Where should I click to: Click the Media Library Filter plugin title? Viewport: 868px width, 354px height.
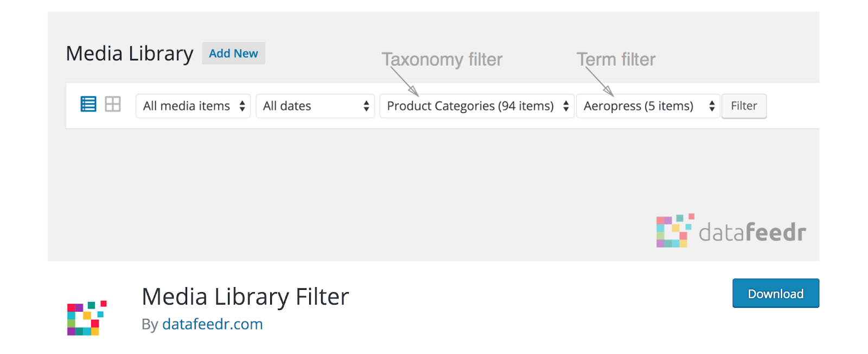click(245, 297)
